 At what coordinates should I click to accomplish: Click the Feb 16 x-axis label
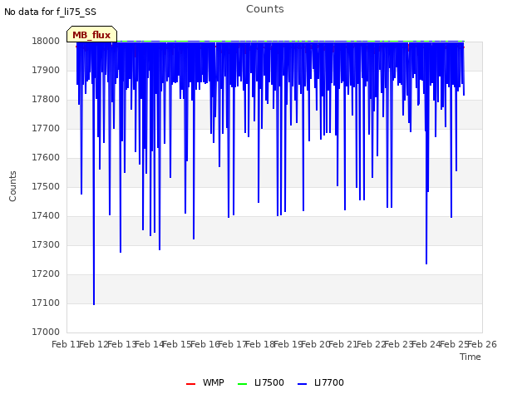[204, 344]
